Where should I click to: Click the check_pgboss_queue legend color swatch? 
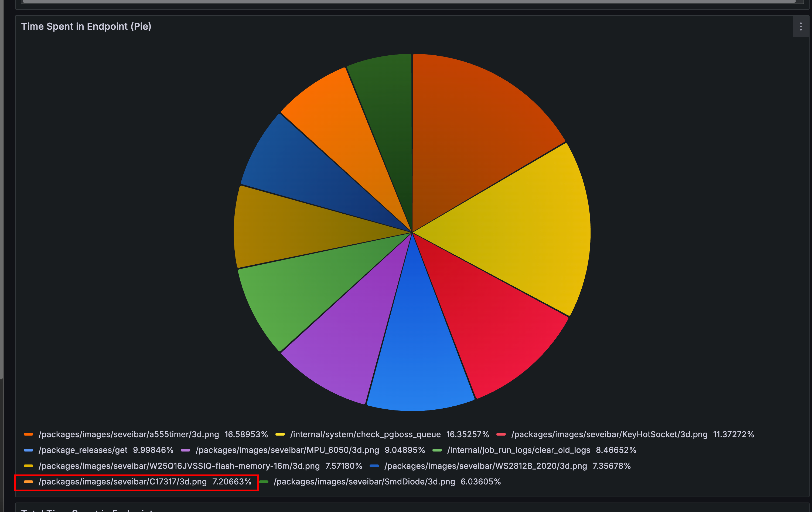point(280,434)
